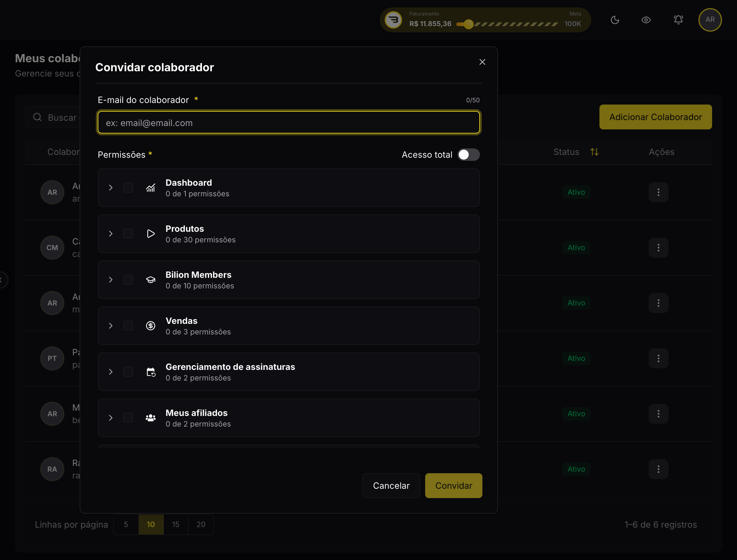Open notifications bell icon
This screenshot has width=737, height=560.
(x=678, y=20)
